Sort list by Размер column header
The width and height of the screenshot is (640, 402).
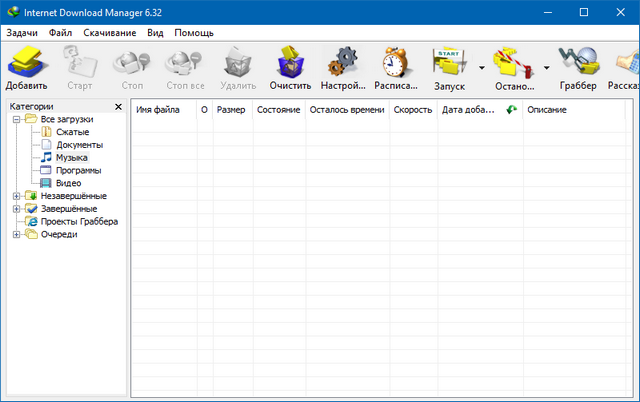pos(230,109)
